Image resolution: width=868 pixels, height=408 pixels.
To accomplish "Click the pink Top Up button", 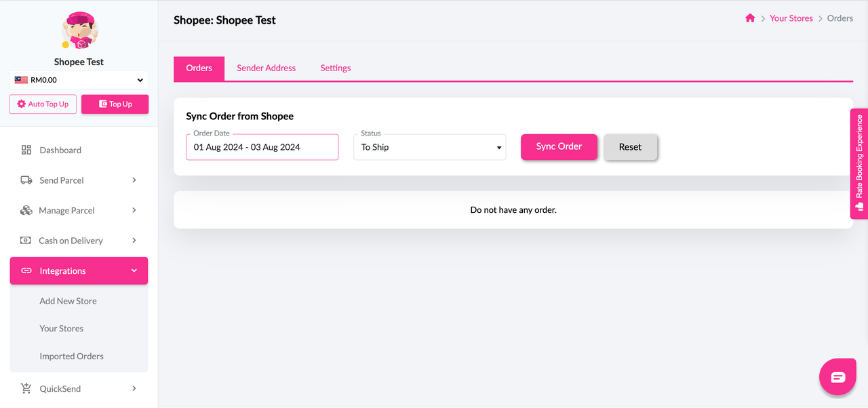I will tap(115, 104).
